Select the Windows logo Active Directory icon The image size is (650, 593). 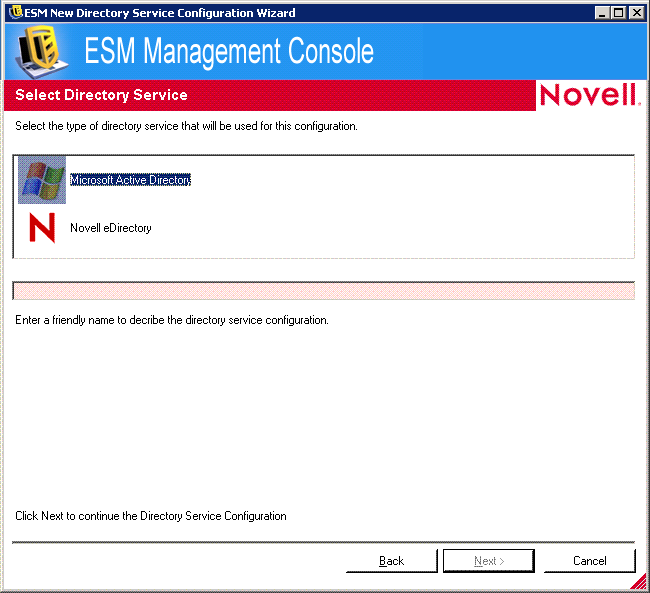pyautogui.click(x=41, y=180)
